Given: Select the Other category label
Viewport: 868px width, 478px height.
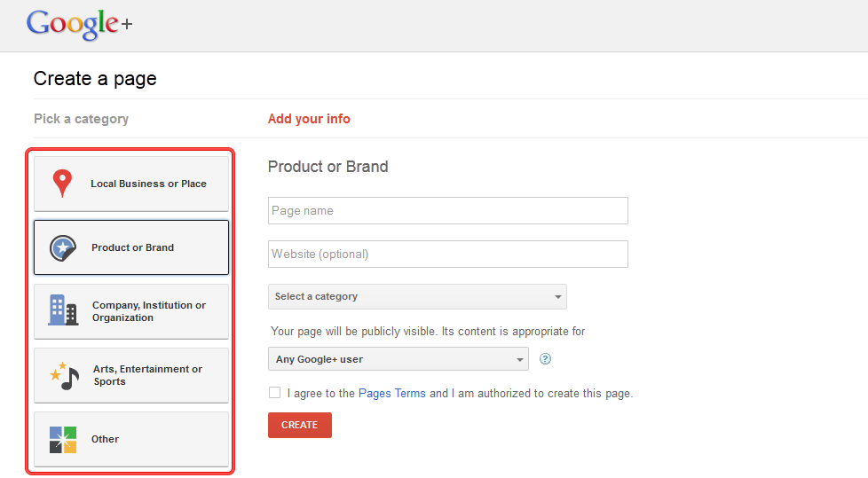Looking at the screenshot, I should (x=105, y=439).
